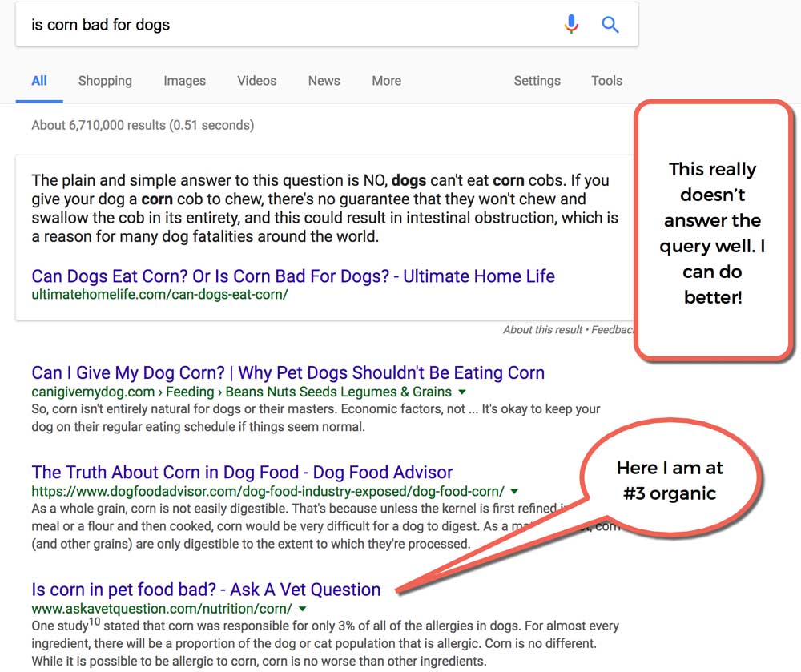Click the microphone voice search icon
The image size is (801, 672).
(x=570, y=25)
